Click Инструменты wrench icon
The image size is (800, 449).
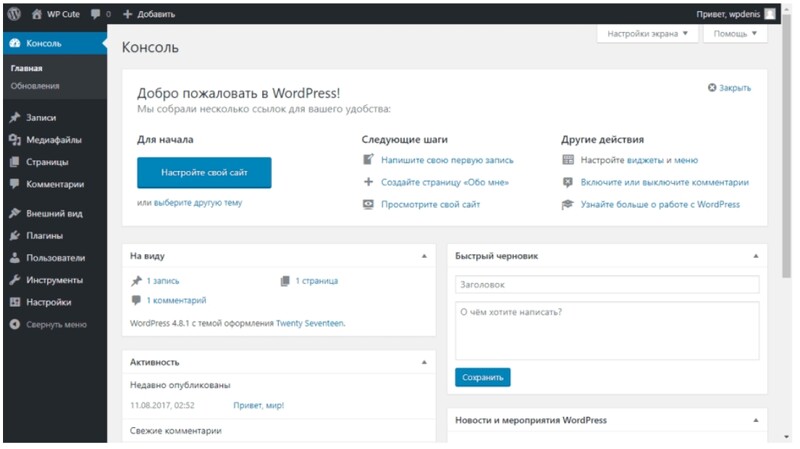click(15, 280)
